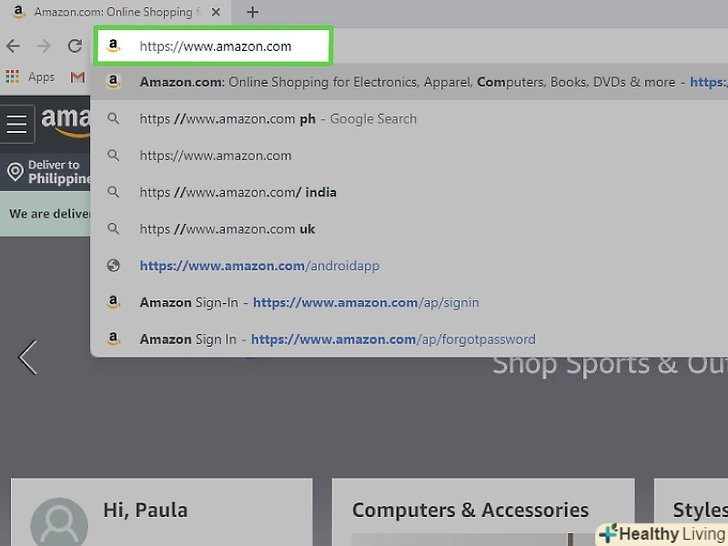The height and width of the screenshot is (546, 728).
Task: Click the Hi, Paula heading
Action: tap(145, 510)
